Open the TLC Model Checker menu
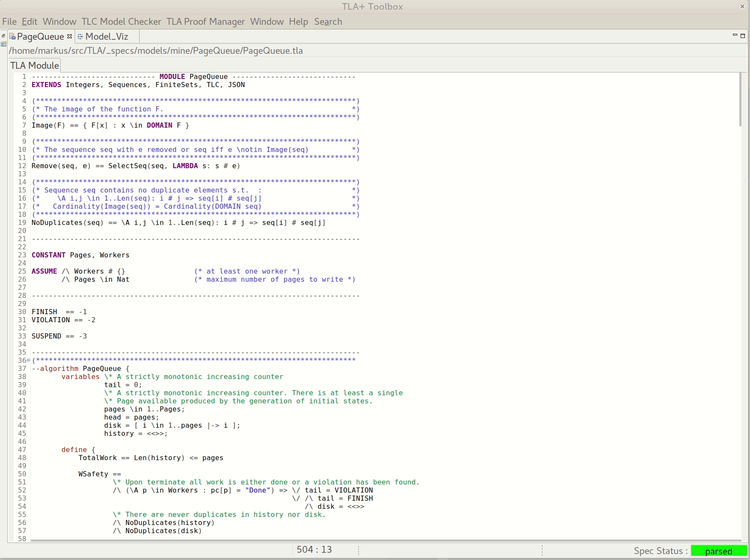Image resolution: width=750 pixels, height=560 pixels. point(121,22)
